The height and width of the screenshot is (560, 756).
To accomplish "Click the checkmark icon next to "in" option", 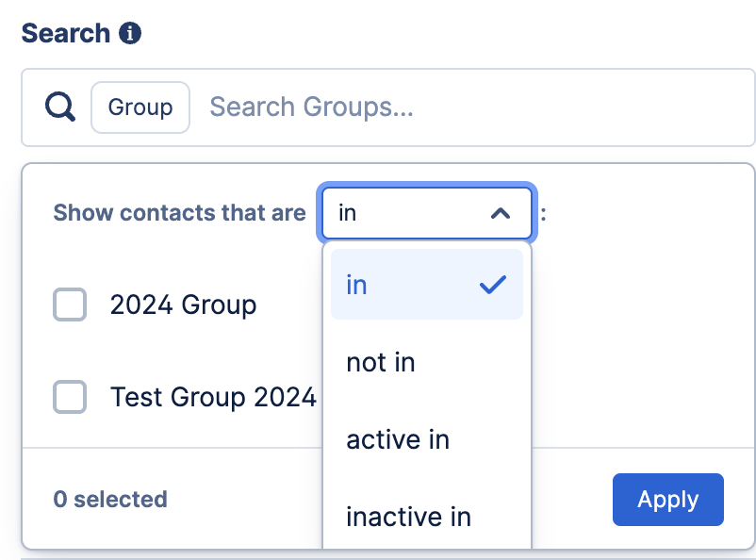I will [x=493, y=285].
